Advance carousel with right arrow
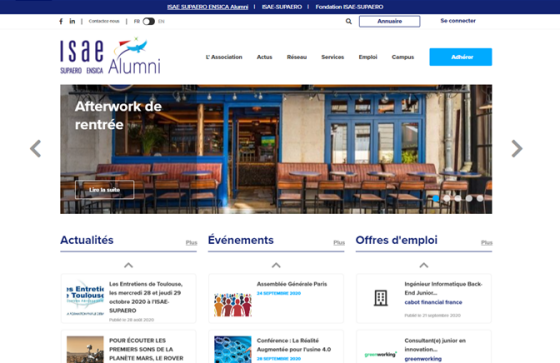560x363 pixels. [517, 149]
